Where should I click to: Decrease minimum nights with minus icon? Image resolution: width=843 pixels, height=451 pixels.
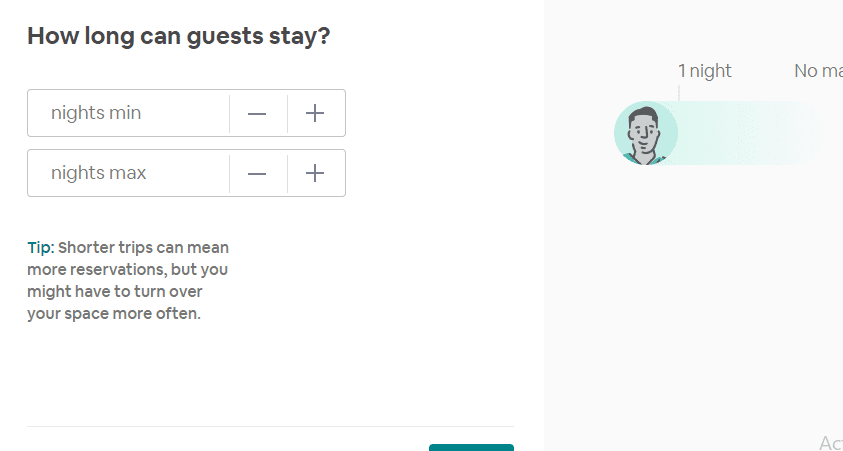[x=257, y=113]
